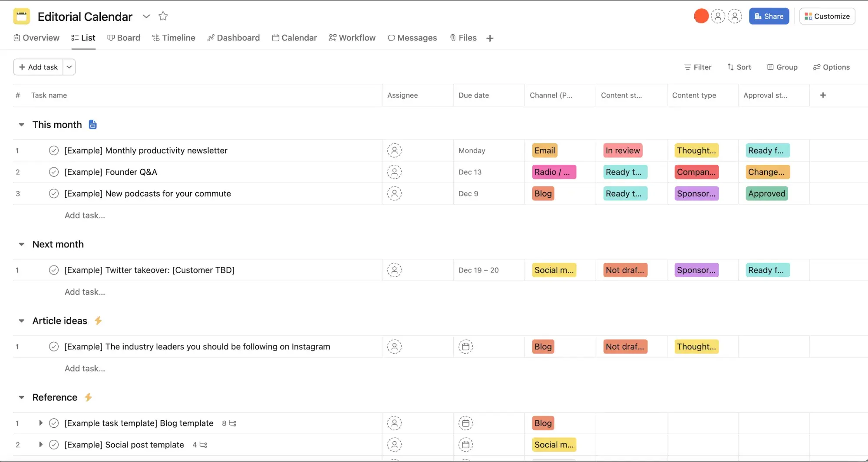The width and height of the screenshot is (868, 462).
Task: Click the Share button
Action: point(769,16)
